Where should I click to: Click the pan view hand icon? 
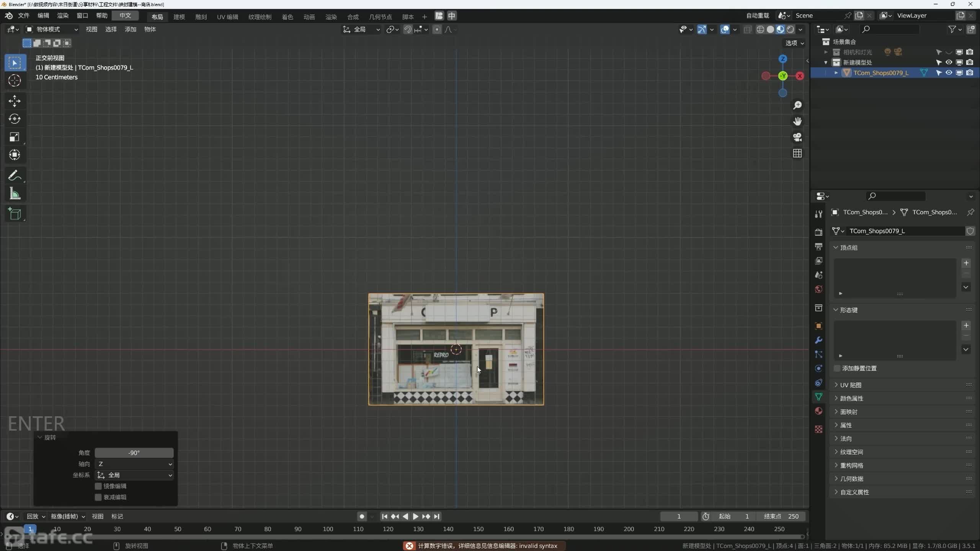pos(797,121)
